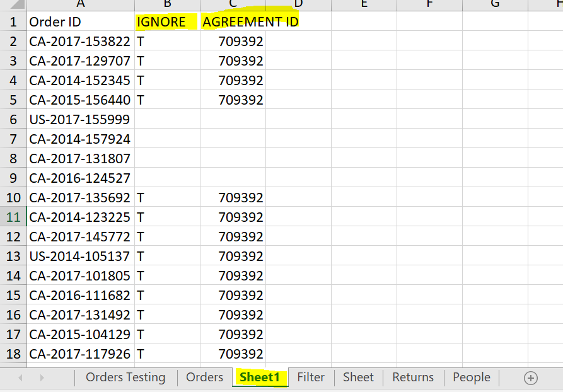The height and width of the screenshot is (392, 563).
Task: Select column E by its header
Action: click(x=364, y=4)
